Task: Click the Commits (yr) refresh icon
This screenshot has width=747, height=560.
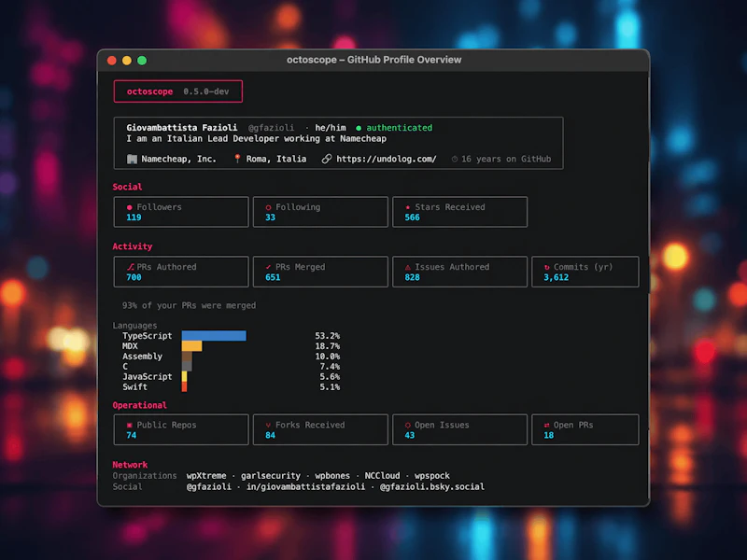Action: tap(546, 267)
